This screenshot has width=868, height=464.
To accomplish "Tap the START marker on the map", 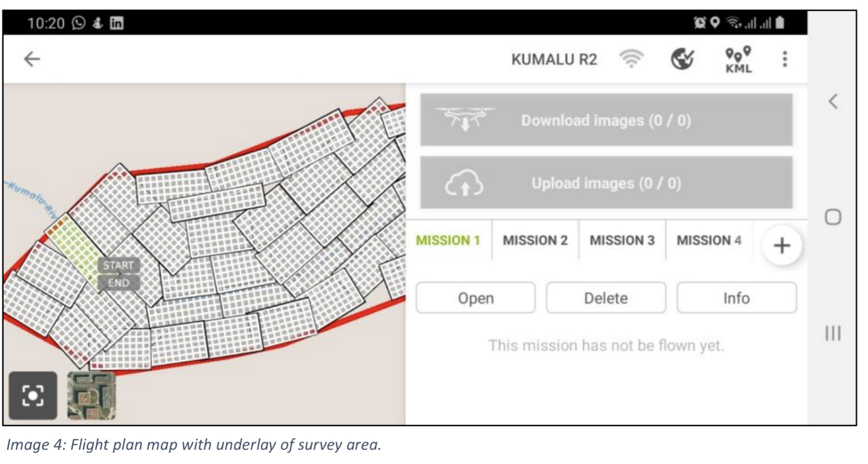I will [x=119, y=265].
